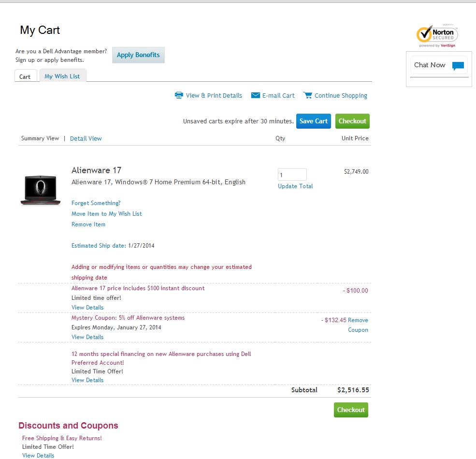Image resolution: width=476 pixels, height=459 pixels.
Task: Click the envelope icon for E-mail Cart
Action: [256, 95]
